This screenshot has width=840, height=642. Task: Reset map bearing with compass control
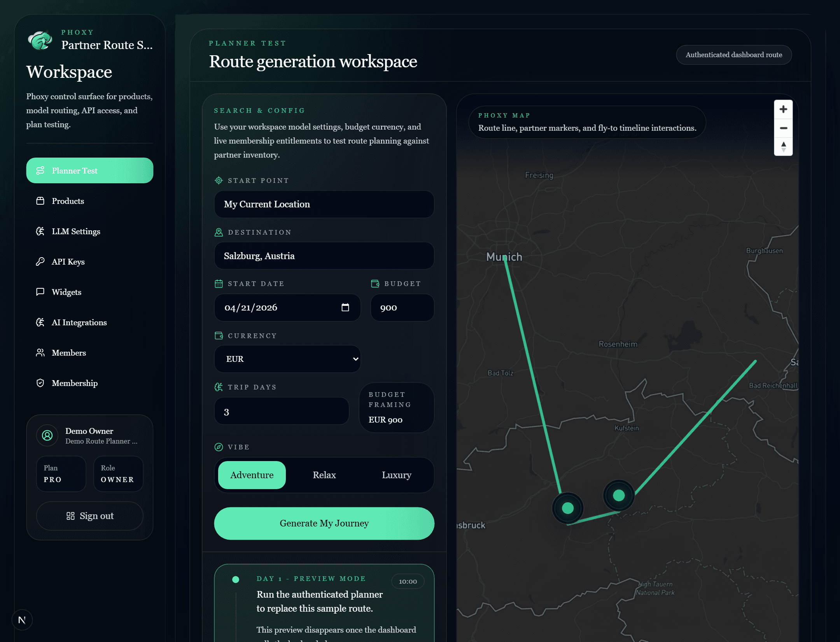pos(783,147)
